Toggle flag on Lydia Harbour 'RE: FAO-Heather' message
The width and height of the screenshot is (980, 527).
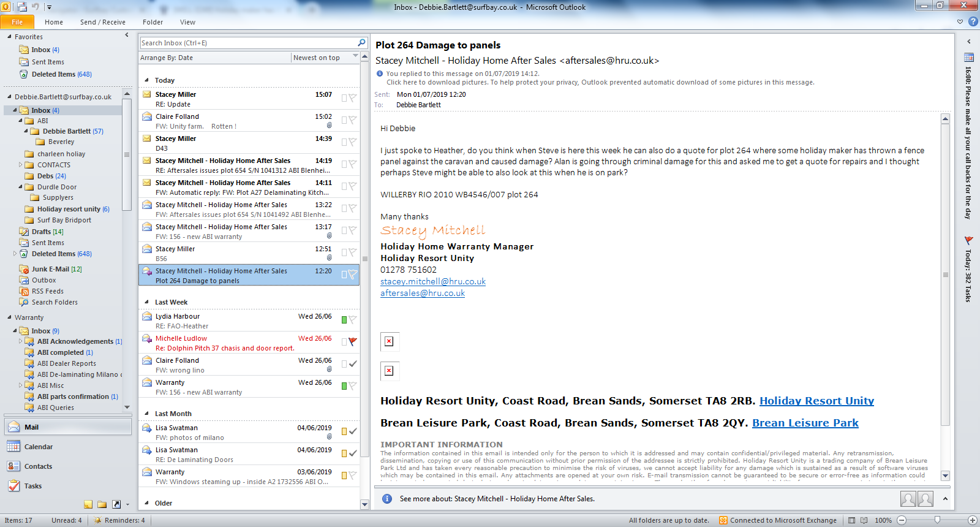tap(353, 319)
